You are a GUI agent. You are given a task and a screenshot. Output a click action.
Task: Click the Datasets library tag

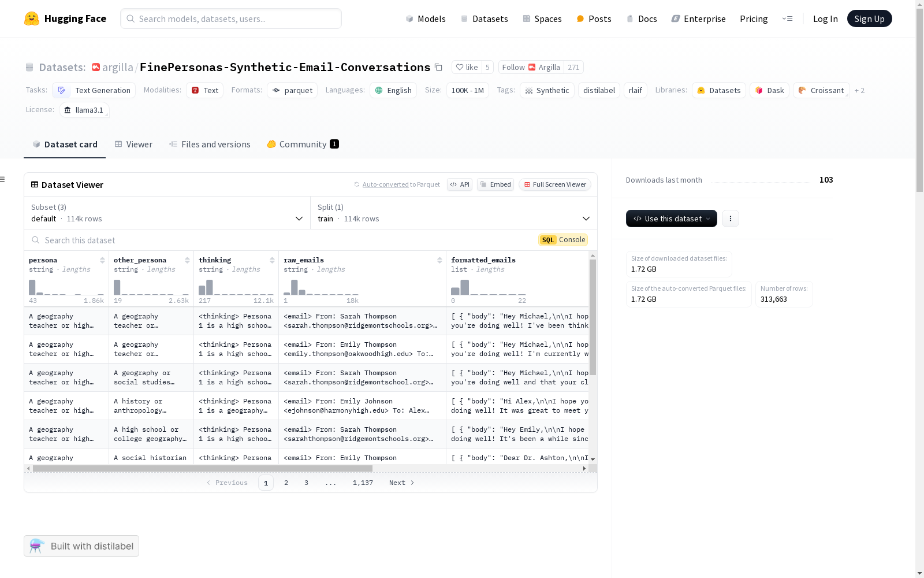719,90
